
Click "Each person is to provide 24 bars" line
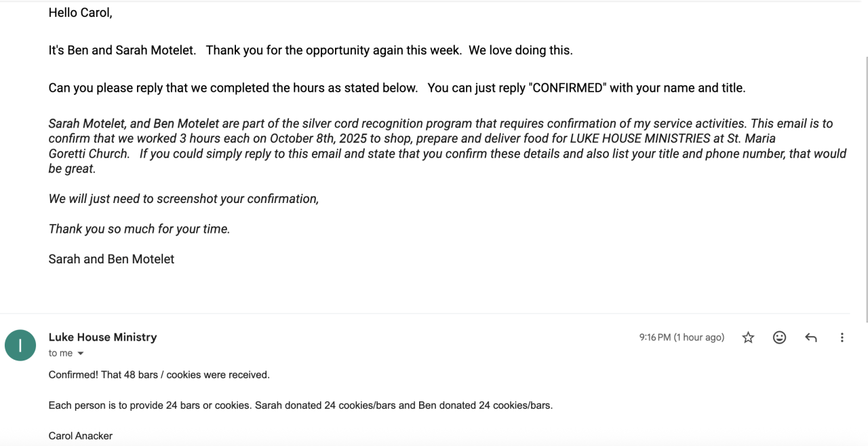pos(300,405)
